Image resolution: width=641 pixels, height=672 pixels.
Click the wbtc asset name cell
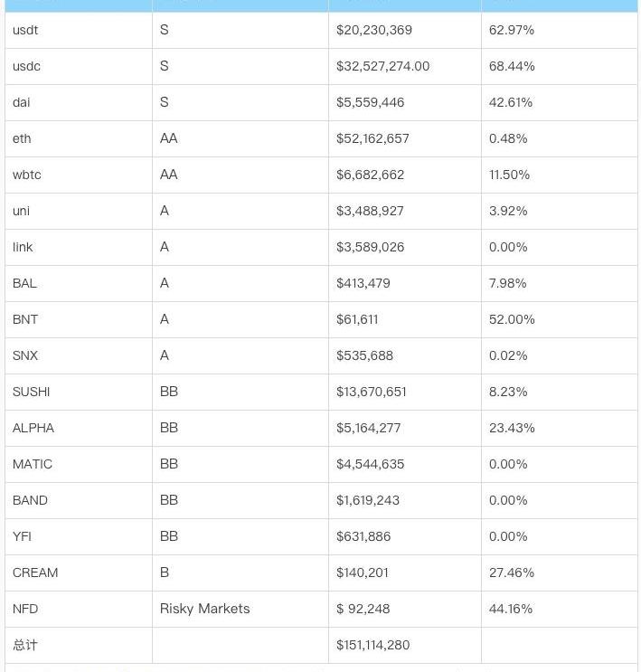click(x=27, y=175)
